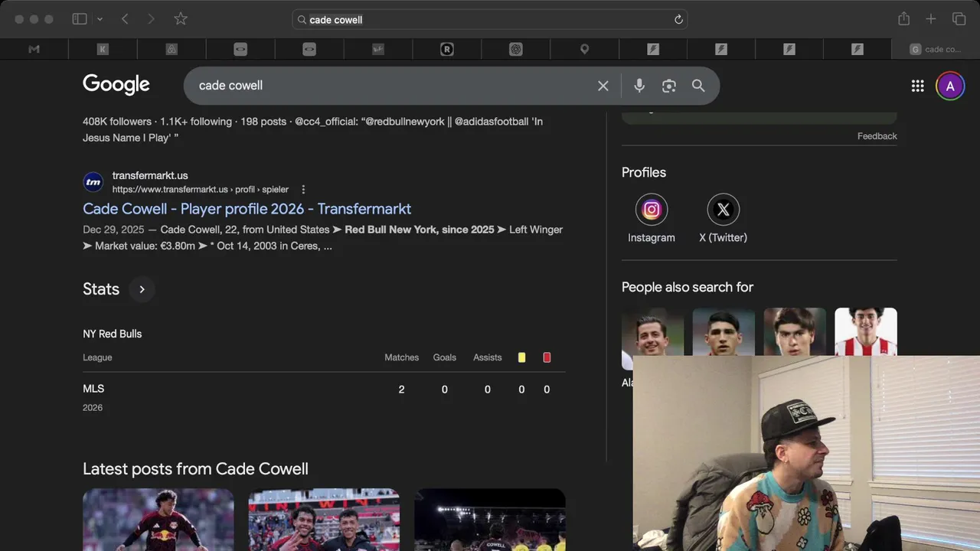Click the Transfermarkt site favicon
Viewport: 980px width, 551px height.
[x=93, y=182]
